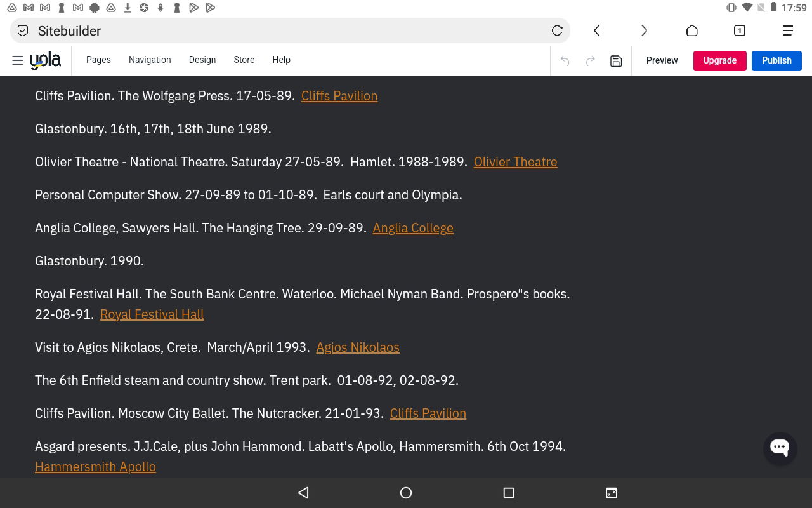Click the Glastonbury. 1990. line
Viewport: 812px width, 508px height.
(x=89, y=261)
